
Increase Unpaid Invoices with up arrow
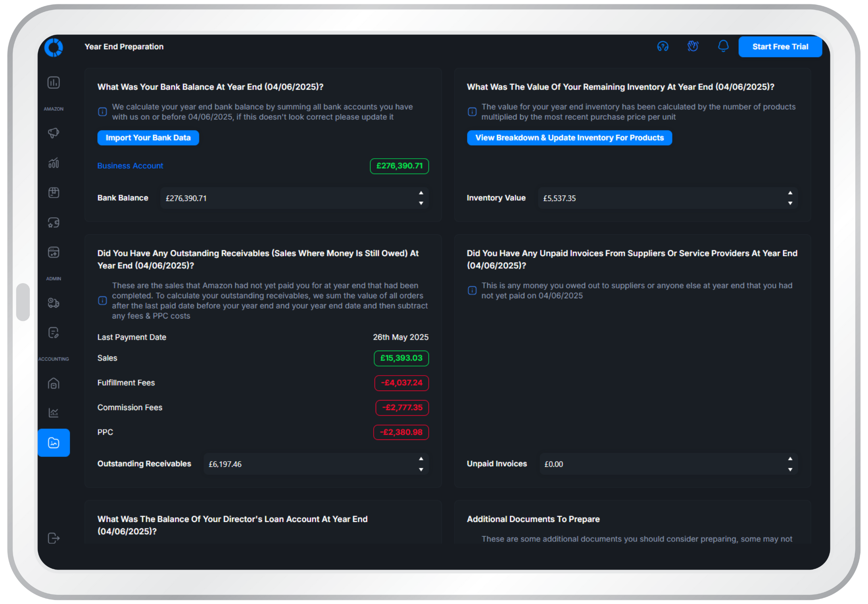pyautogui.click(x=790, y=459)
